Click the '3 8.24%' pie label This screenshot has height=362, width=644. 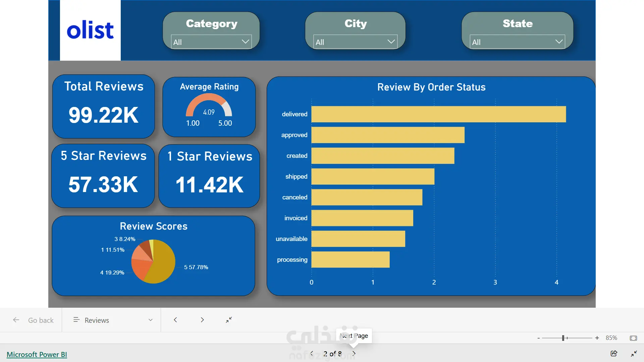click(125, 239)
